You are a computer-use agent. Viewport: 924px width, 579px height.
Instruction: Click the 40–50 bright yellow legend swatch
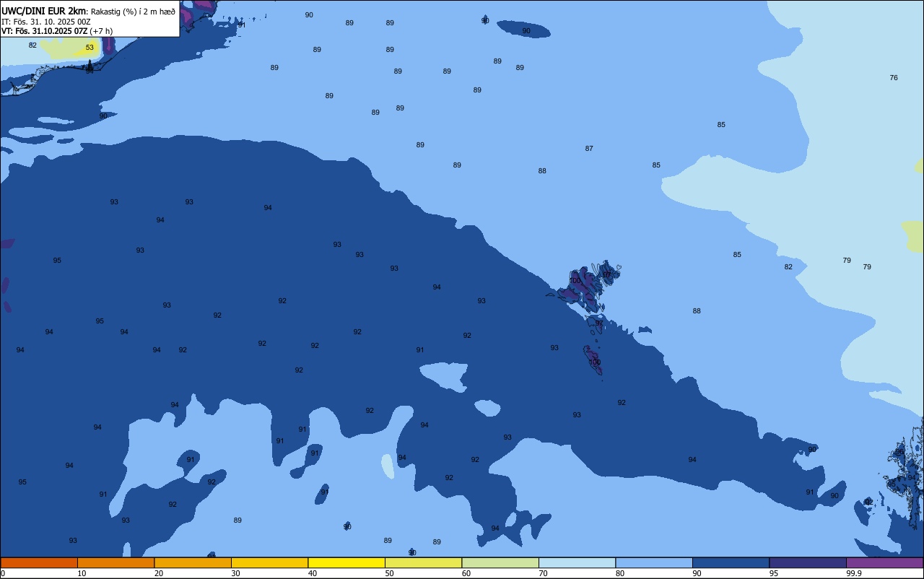346,562
